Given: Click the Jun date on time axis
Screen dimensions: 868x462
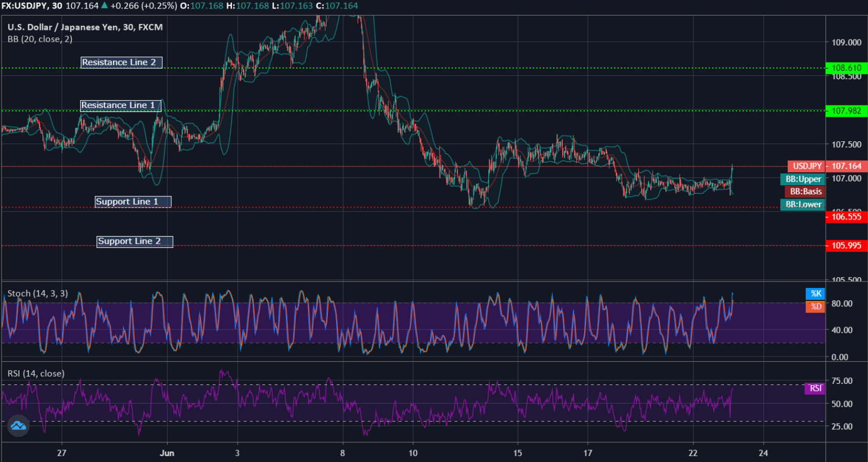Looking at the screenshot, I should [167, 453].
